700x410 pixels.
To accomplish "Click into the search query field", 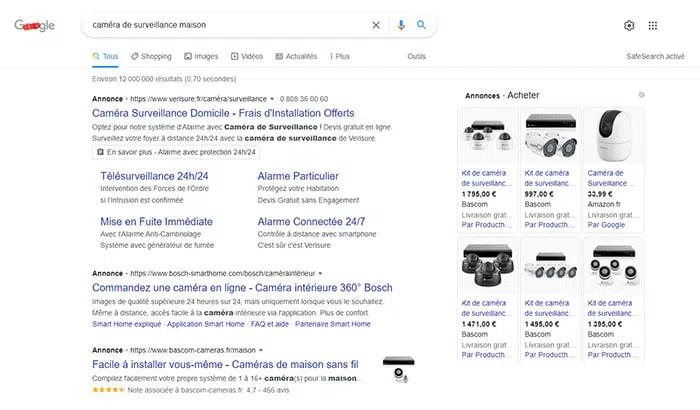I will (228, 25).
